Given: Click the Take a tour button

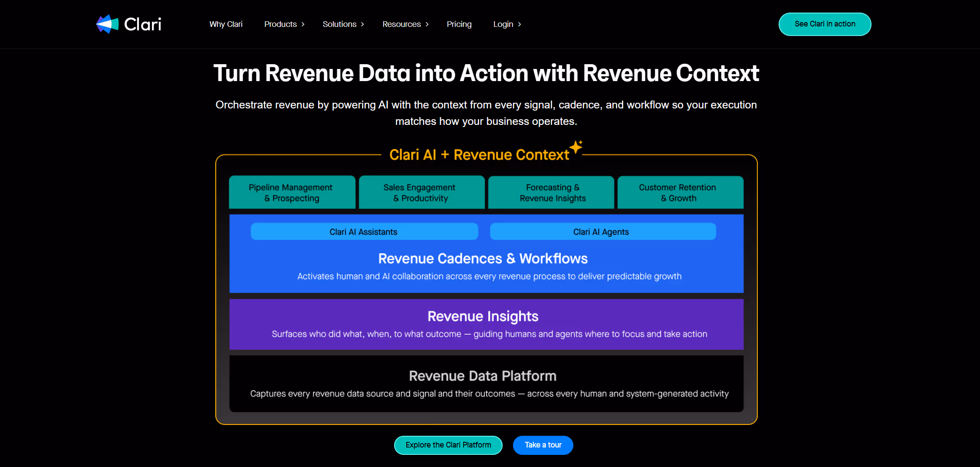Looking at the screenshot, I should (x=543, y=445).
